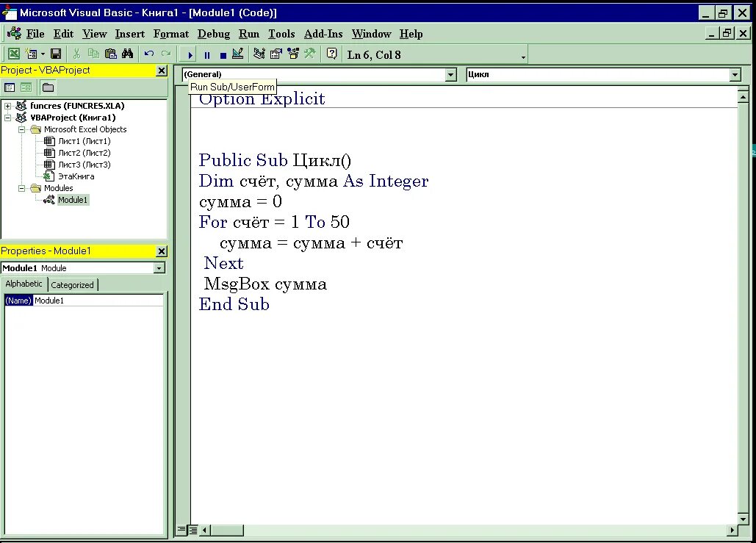
Task: Click the MsgBox сумма code line
Action: (265, 284)
